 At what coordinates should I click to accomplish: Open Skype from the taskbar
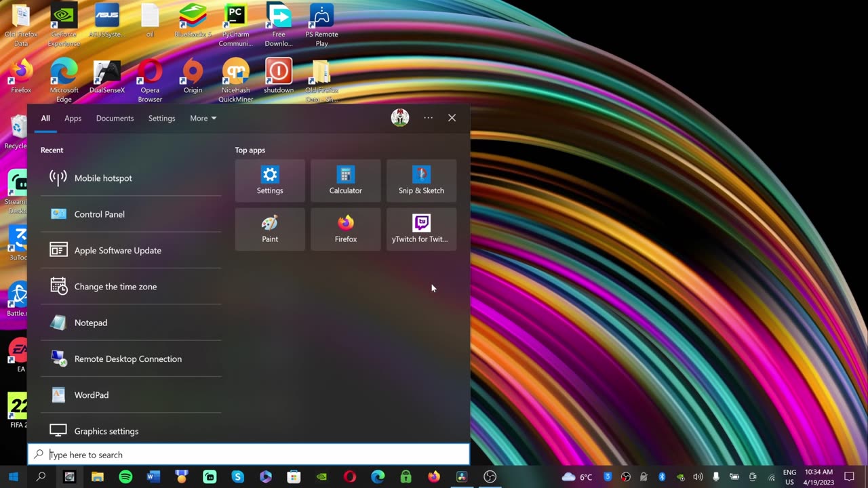point(237,477)
